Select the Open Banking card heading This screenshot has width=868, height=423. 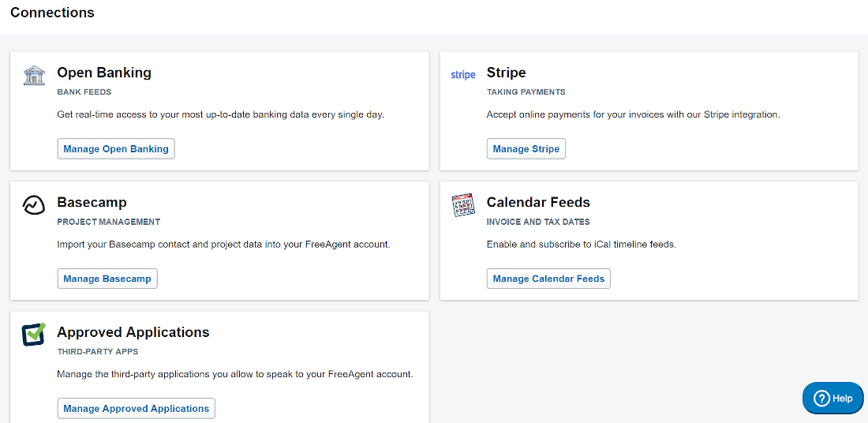tap(104, 73)
